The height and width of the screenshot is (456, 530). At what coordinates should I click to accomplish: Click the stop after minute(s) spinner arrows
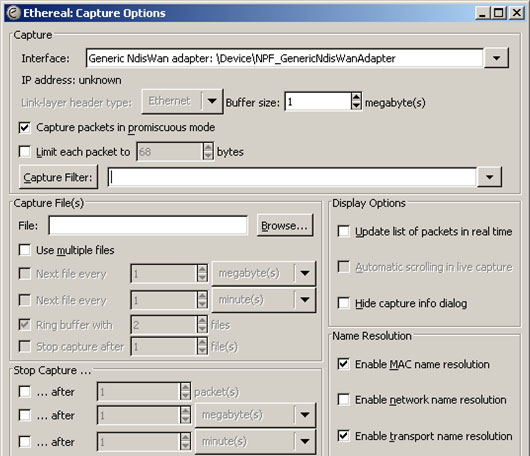[185, 441]
